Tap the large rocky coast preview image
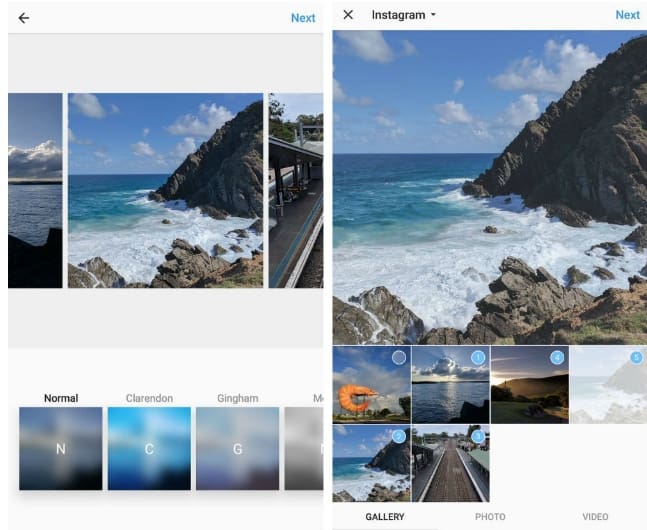 489,187
